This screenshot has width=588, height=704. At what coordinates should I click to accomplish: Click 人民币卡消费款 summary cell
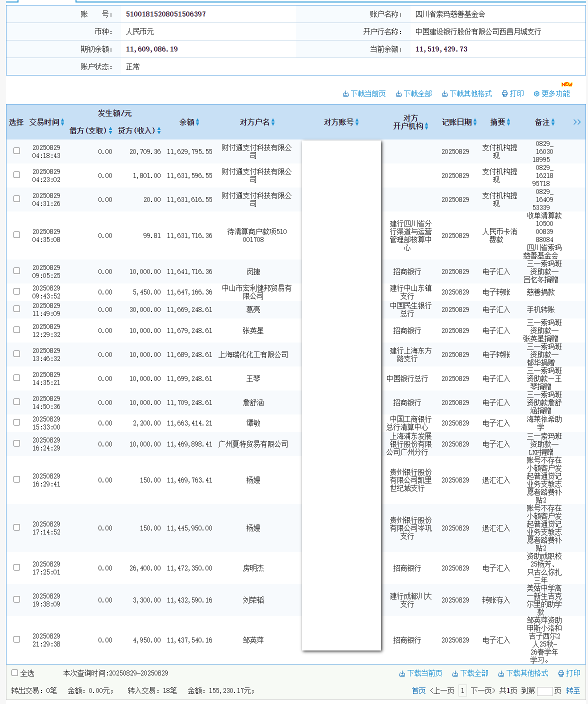[x=499, y=235]
